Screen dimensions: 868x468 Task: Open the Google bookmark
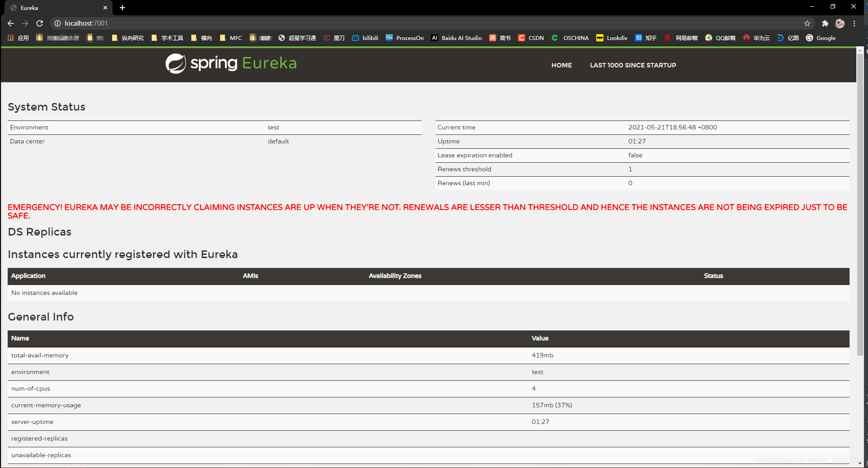821,38
